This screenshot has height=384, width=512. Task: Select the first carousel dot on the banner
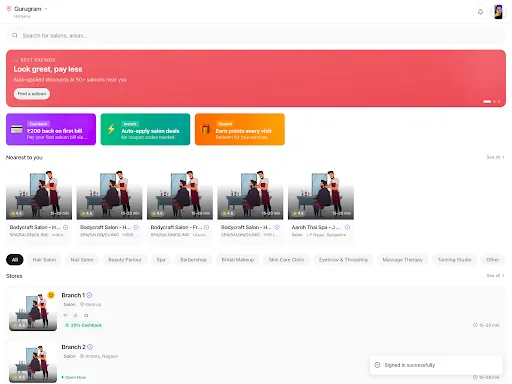pyautogui.click(x=487, y=101)
